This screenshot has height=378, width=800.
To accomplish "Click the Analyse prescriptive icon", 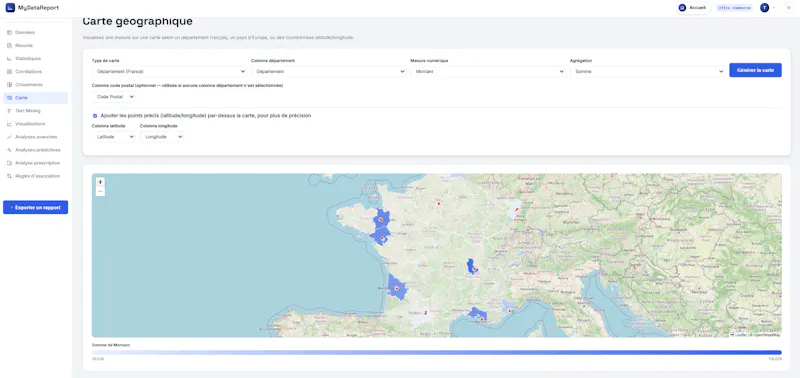I will point(9,163).
